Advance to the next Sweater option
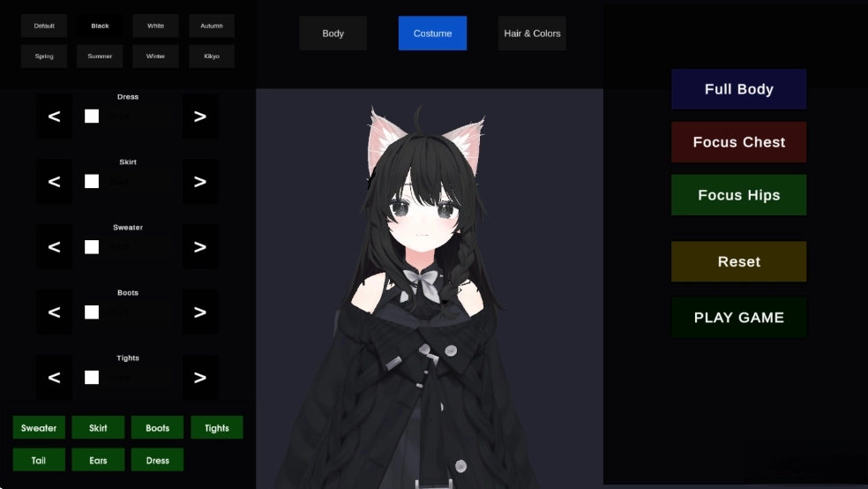Screen dimensions: 868x489 pos(200,247)
